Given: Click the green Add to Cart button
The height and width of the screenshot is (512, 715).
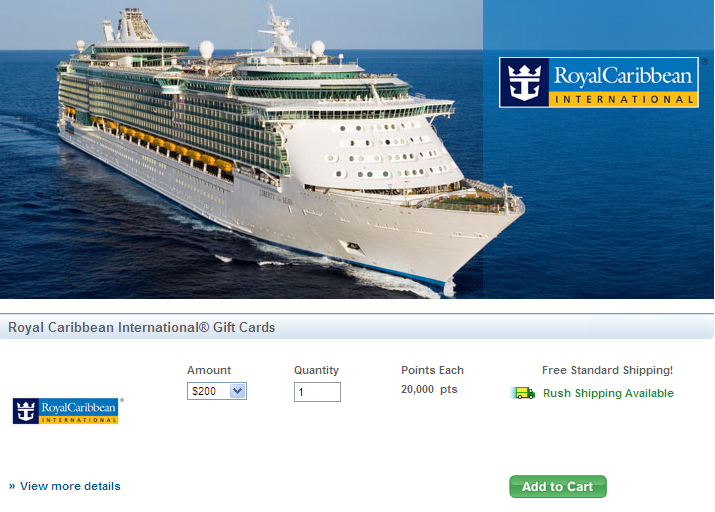Looking at the screenshot, I should [558, 486].
